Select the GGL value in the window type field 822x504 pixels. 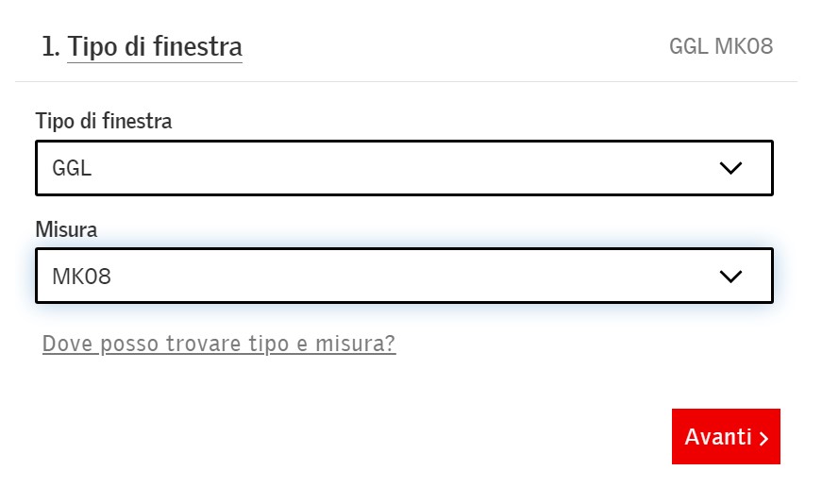pos(72,168)
